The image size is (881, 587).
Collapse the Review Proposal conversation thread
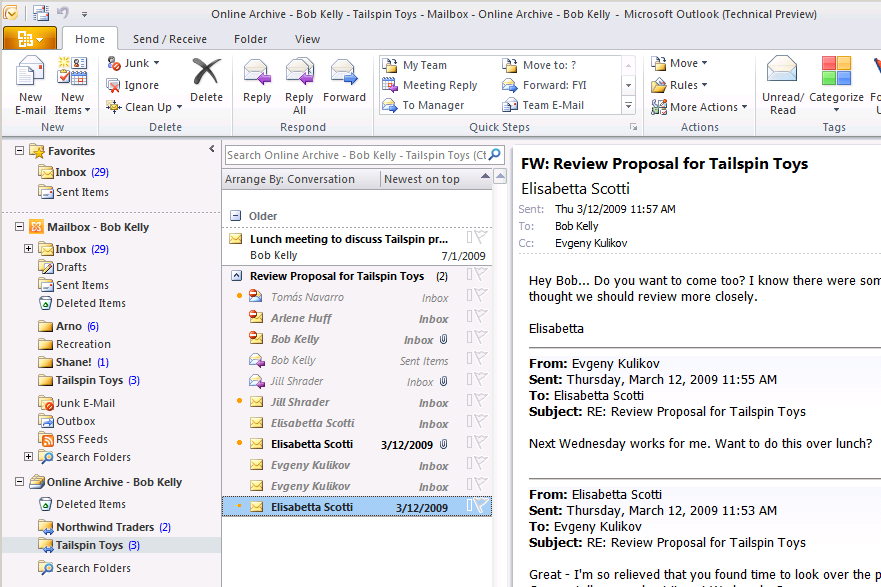point(237,276)
